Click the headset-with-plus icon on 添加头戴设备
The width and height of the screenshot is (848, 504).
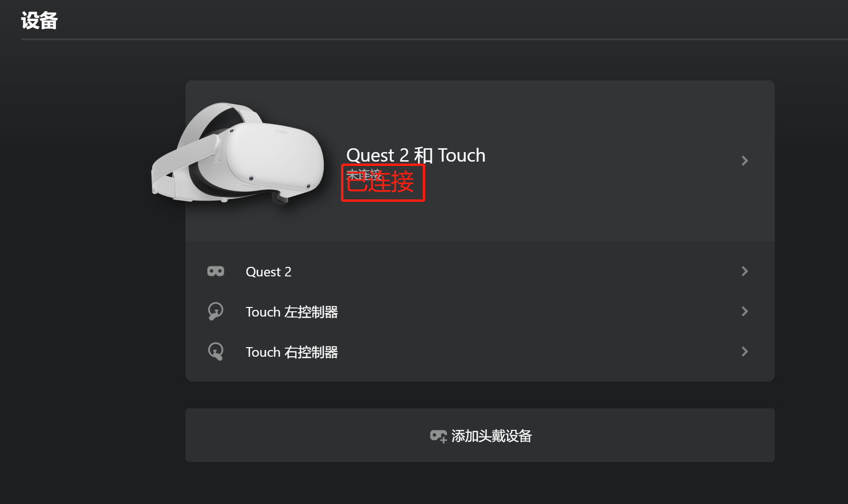click(x=438, y=436)
